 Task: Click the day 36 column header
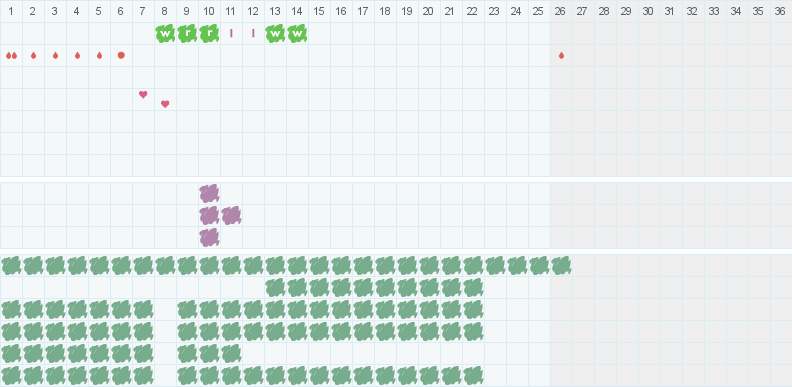(780, 12)
